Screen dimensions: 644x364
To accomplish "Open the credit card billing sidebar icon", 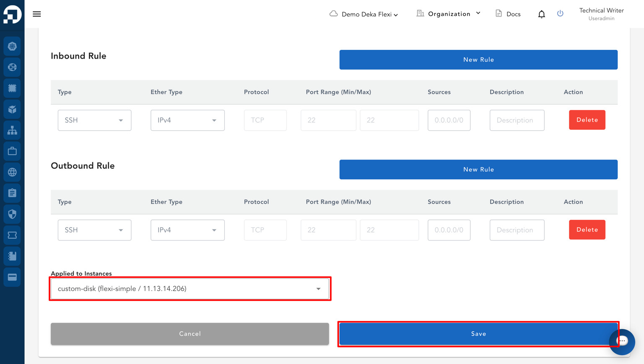I will (12, 277).
